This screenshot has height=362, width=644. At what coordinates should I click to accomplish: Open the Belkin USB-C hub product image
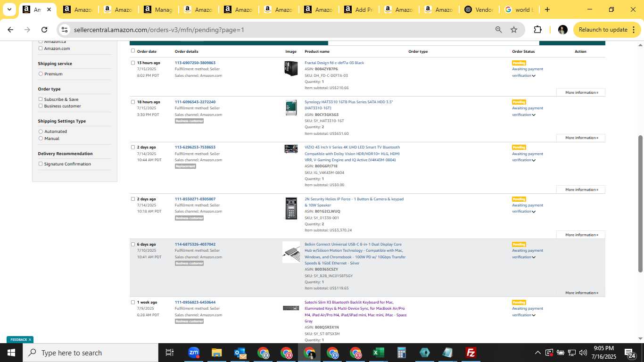tap(291, 252)
